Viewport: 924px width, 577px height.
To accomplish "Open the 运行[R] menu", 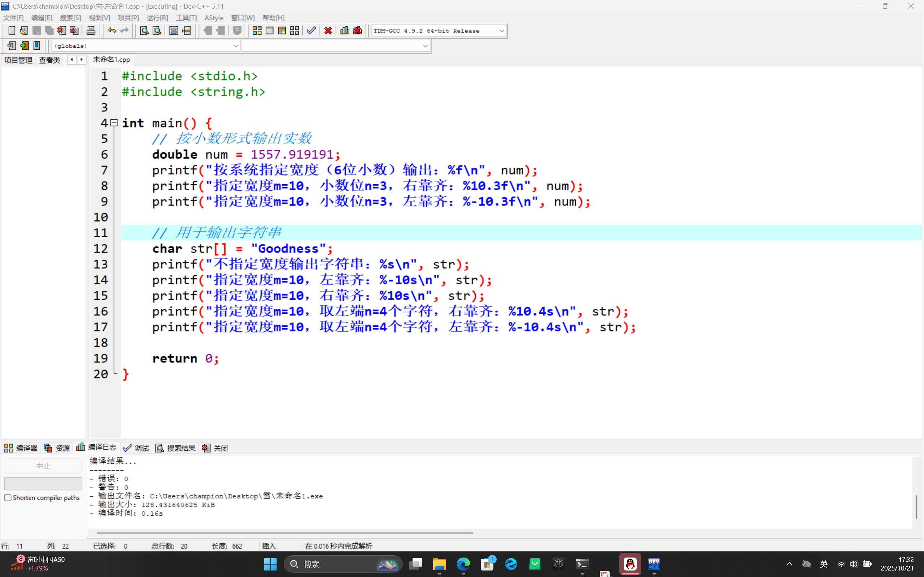I will (x=157, y=18).
